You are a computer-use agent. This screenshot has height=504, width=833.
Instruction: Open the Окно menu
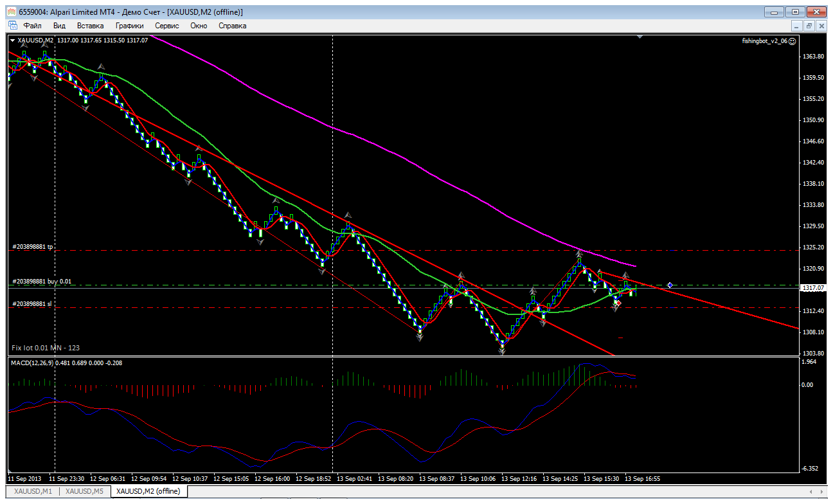199,26
